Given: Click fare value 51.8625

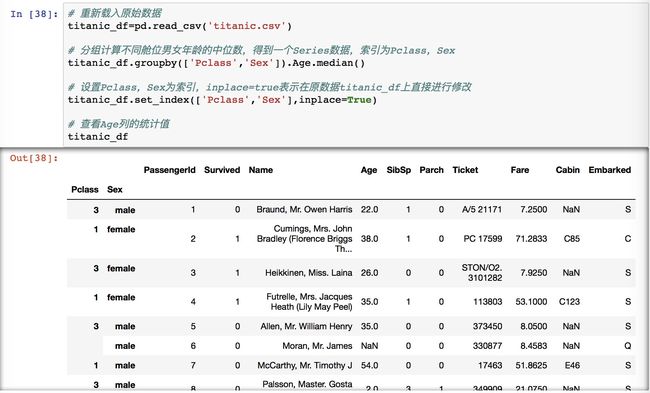Looking at the screenshot, I should (x=531, y=366).
